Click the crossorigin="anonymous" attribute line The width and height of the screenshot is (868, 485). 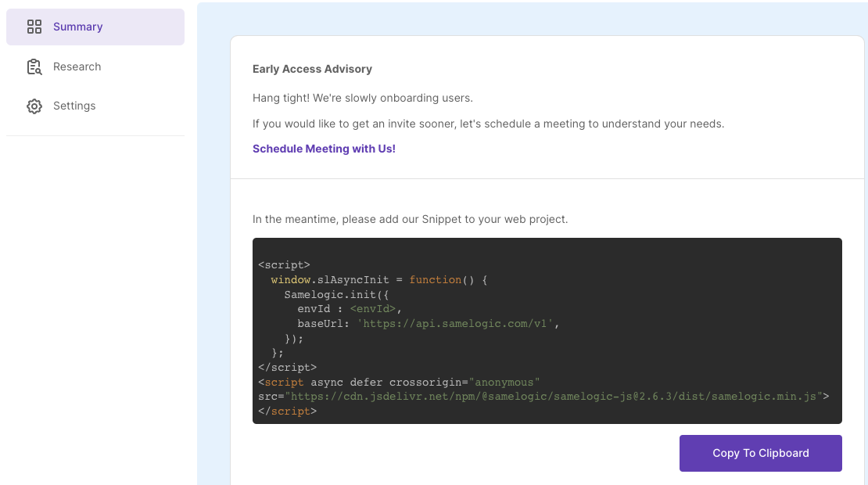[399, 382]
